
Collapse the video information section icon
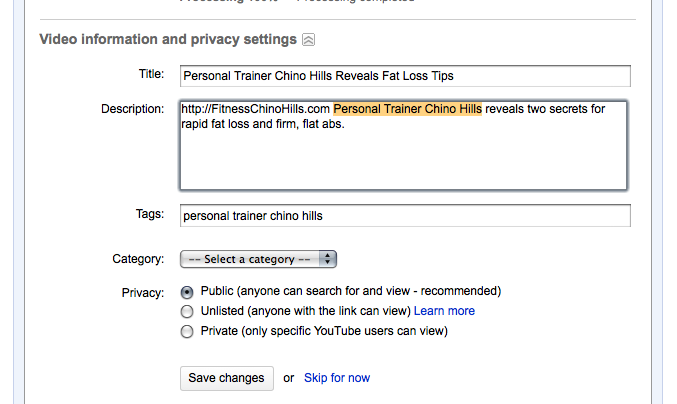pyautogui.click(x=309, y=40)
